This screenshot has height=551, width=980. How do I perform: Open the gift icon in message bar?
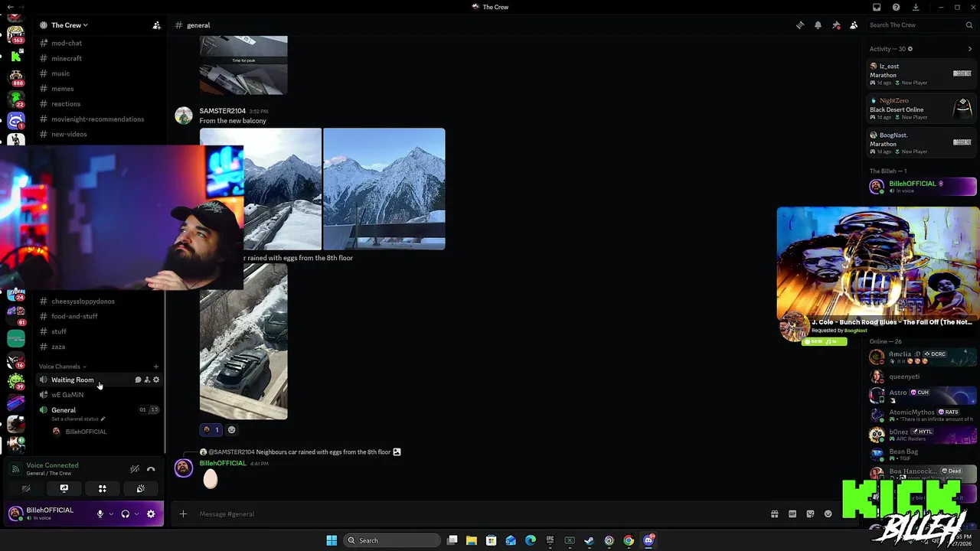pos(774,514)
